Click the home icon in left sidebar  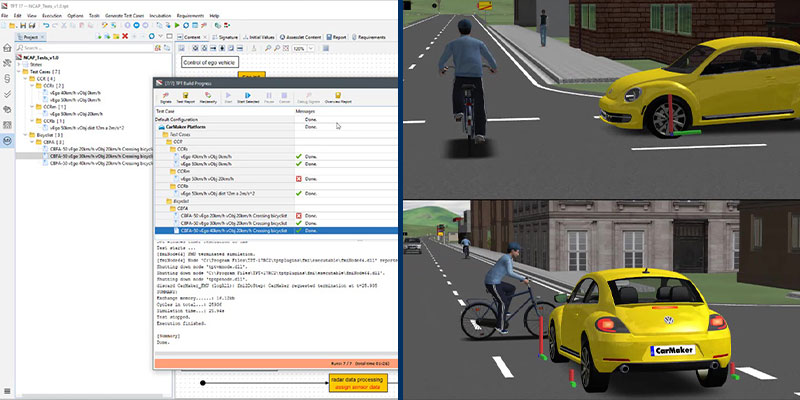coord(7,48)
